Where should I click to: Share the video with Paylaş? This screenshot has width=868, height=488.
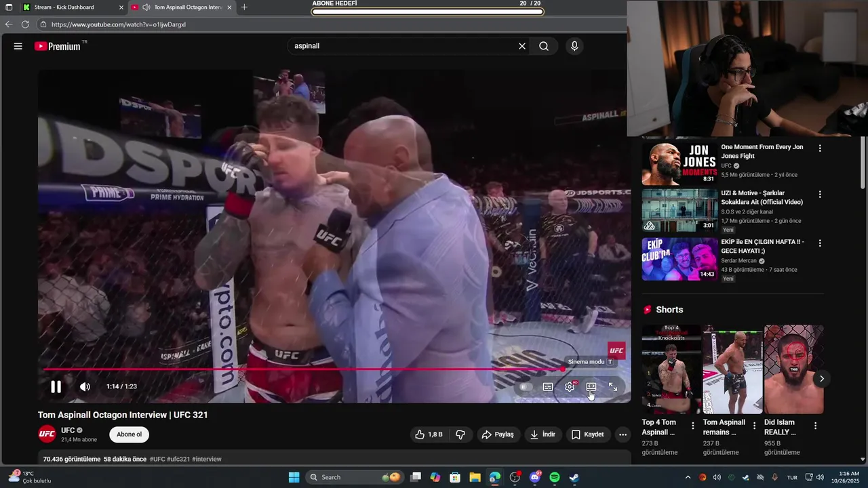(x=498, y=434)
